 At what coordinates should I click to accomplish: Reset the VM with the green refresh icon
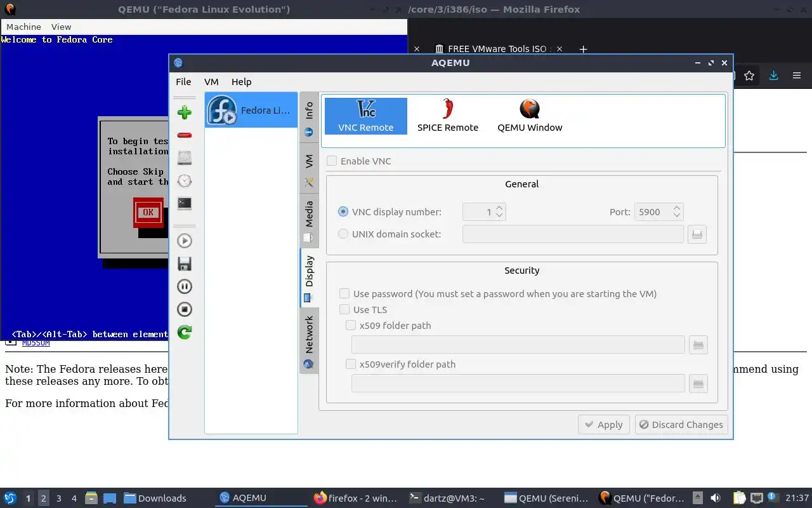[x=185, y=332]
